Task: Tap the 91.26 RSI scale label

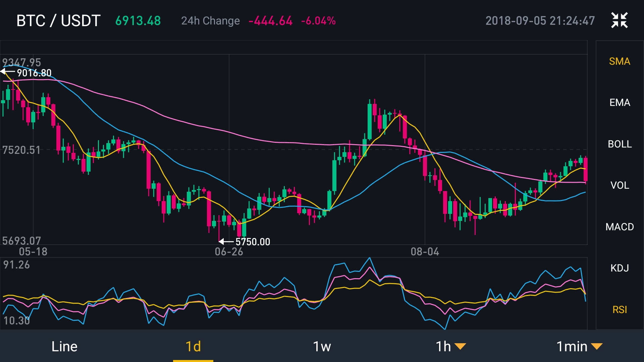Action: coord(16,265)
